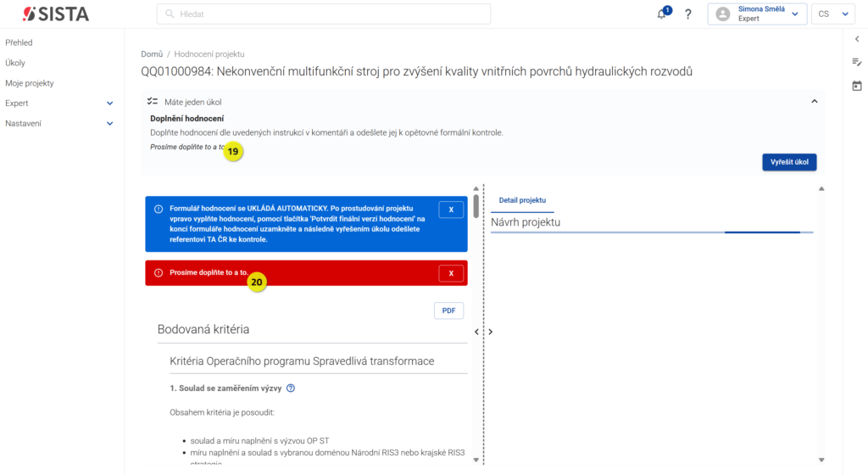Click the evaluation form scrollbar thumb
This screenshot has width=868, height=475.
(476, 206)
